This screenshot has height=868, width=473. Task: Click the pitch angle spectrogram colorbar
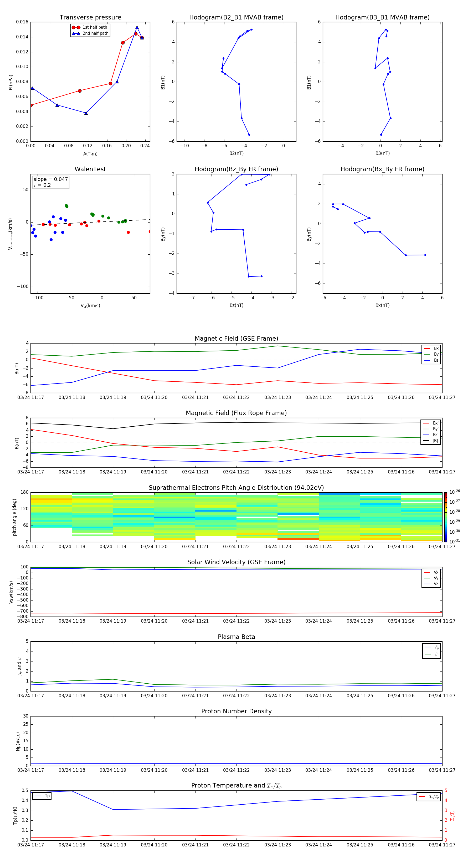pyautogui.click(x=446, y=517)
